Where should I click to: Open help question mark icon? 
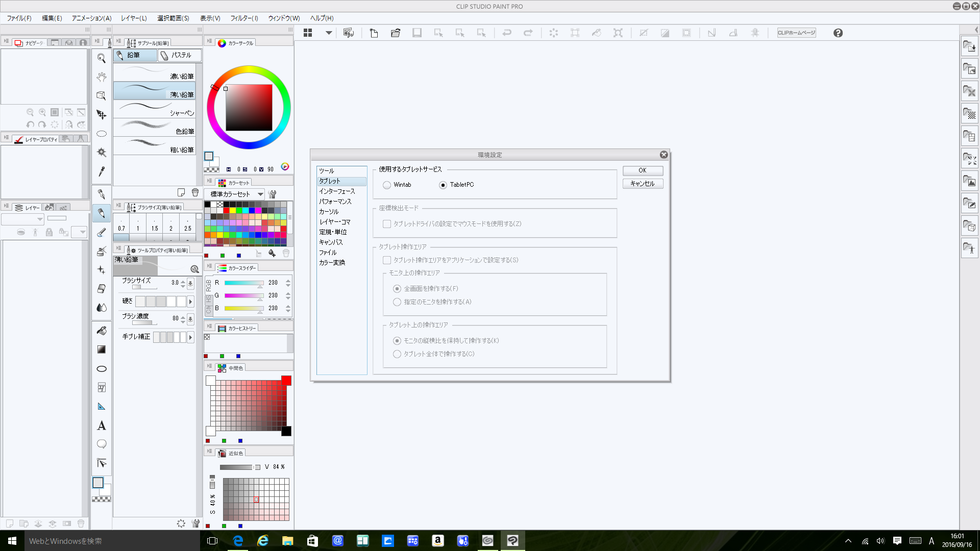pos(838,33)
